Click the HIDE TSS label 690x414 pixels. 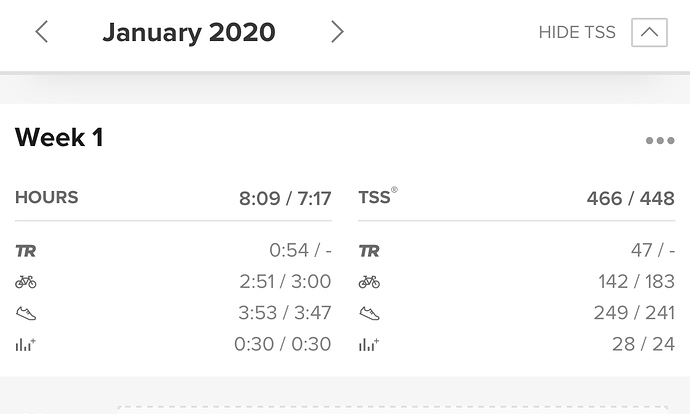(577, 33)
